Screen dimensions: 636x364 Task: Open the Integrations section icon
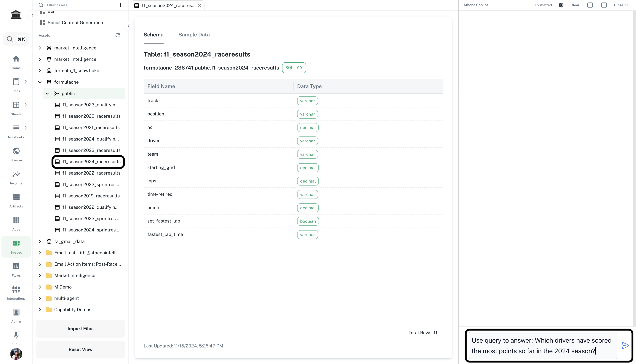pyautogui.click(x=16, y=289)
